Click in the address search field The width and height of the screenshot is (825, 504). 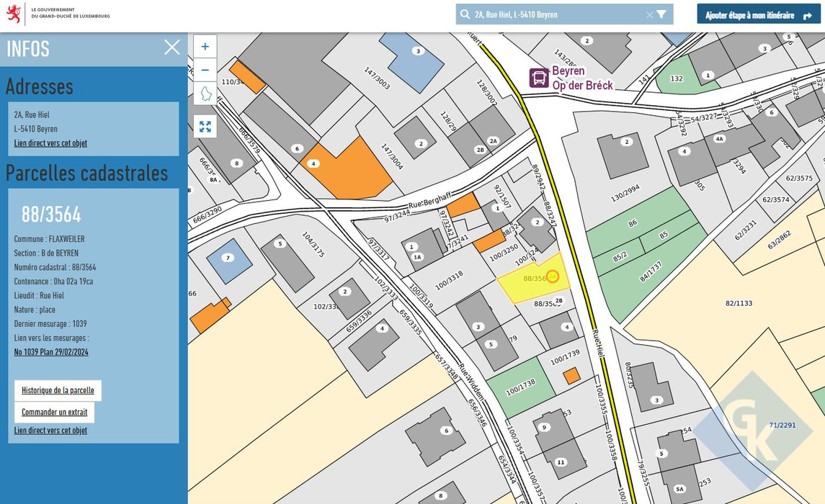[x=555, y=14]
